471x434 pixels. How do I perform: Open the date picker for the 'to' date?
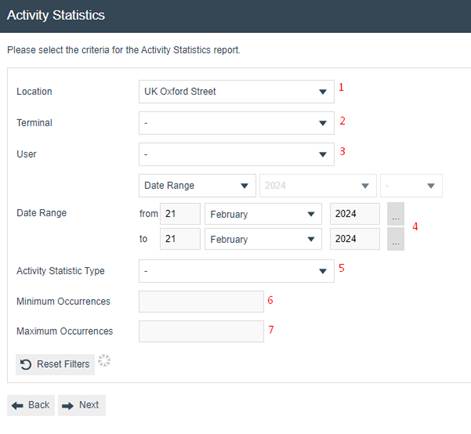396,239
